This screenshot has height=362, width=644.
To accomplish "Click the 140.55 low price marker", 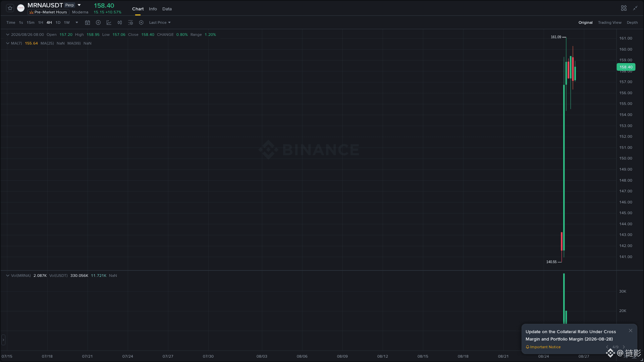I will point(551,262).
